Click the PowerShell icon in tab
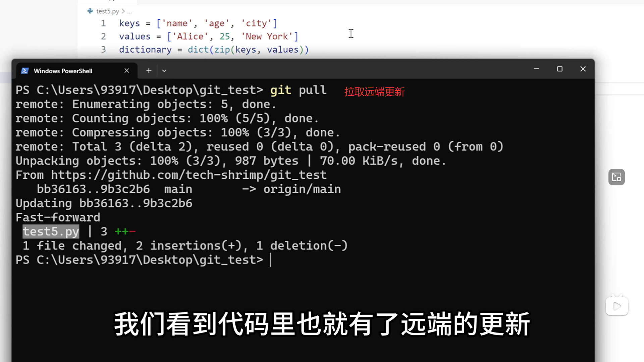Image resolution: width=644 pixels, height=362 pixels. click(24, 71)
